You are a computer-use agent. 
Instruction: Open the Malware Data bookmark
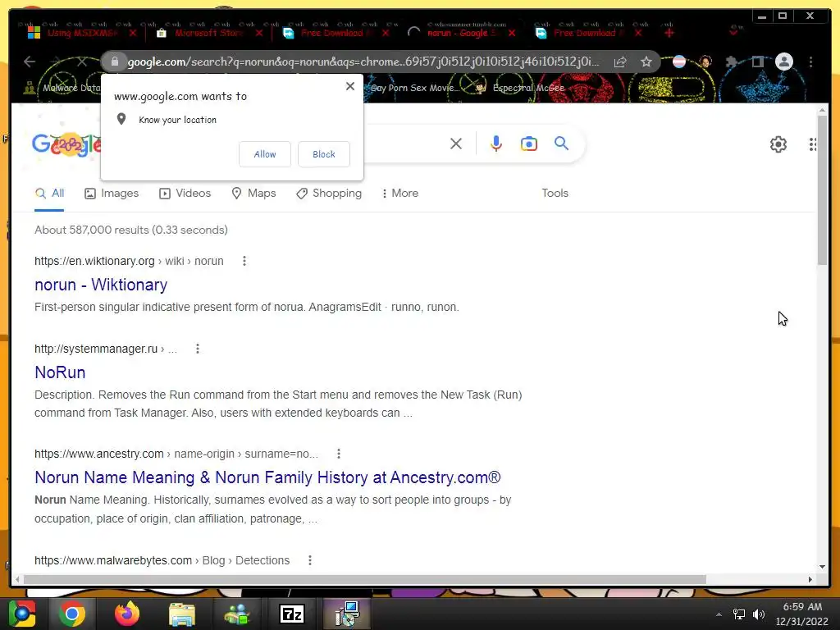coord(62,88)
